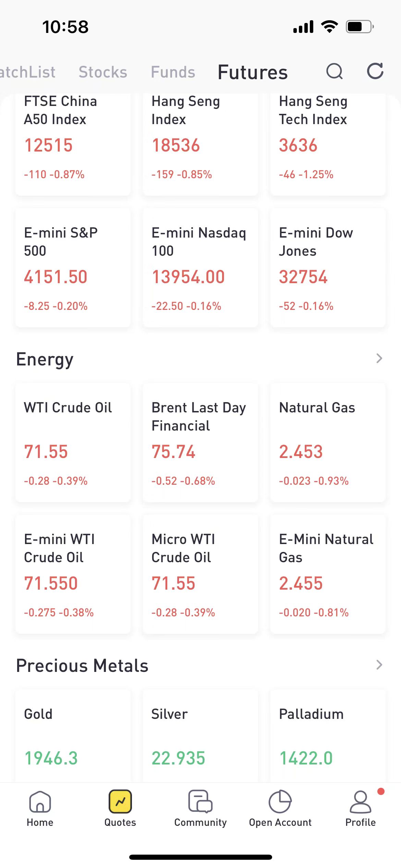The height and width of the screenshot is (868, 401).
Task: Open the Community chat icon
Action: (200, 801)
